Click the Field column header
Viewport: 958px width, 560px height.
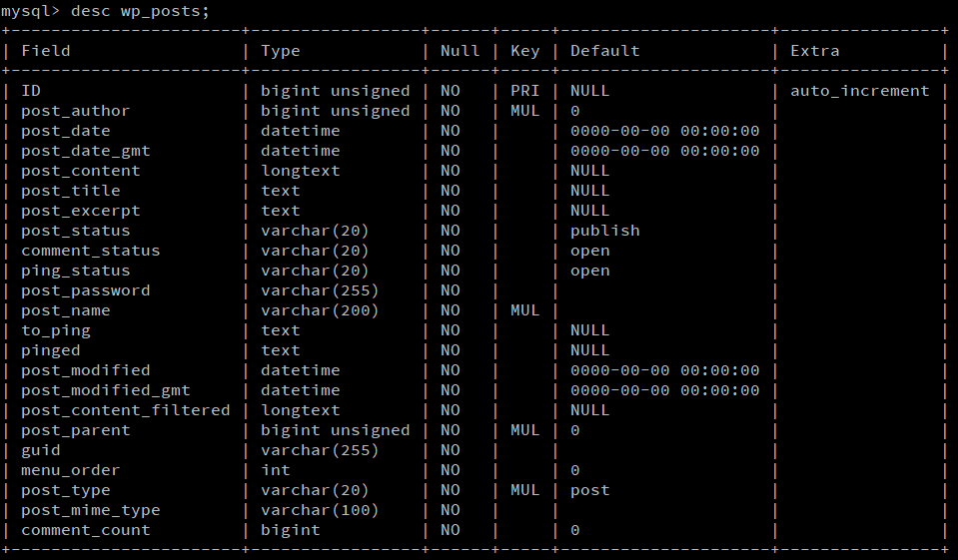pyautogui.click(x=46, y=51)
